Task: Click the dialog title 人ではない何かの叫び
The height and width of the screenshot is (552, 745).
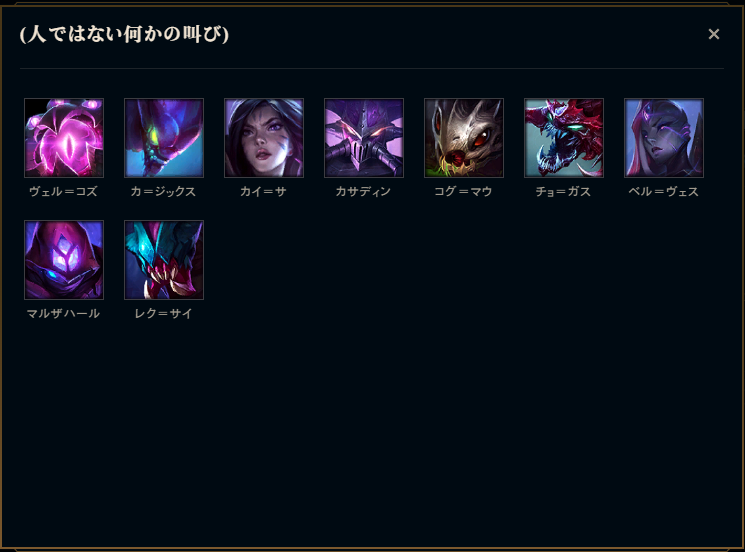Action: coord(124,34)
